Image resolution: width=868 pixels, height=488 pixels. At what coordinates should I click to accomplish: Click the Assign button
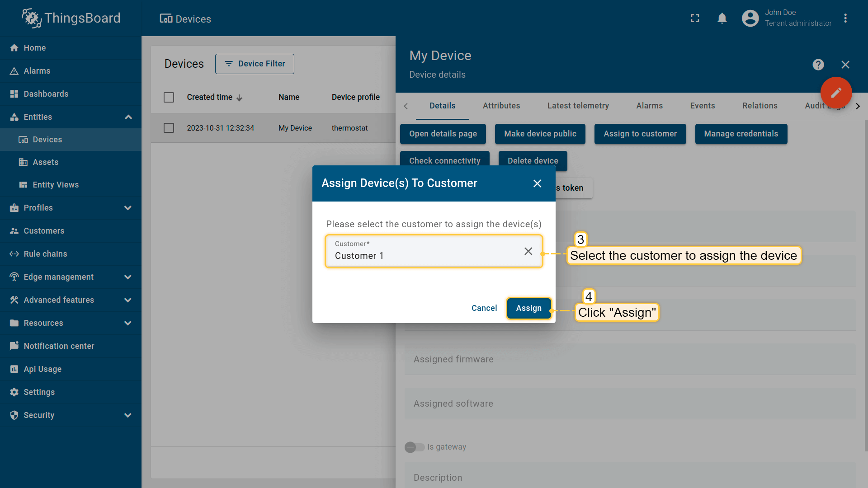point(528,308)
